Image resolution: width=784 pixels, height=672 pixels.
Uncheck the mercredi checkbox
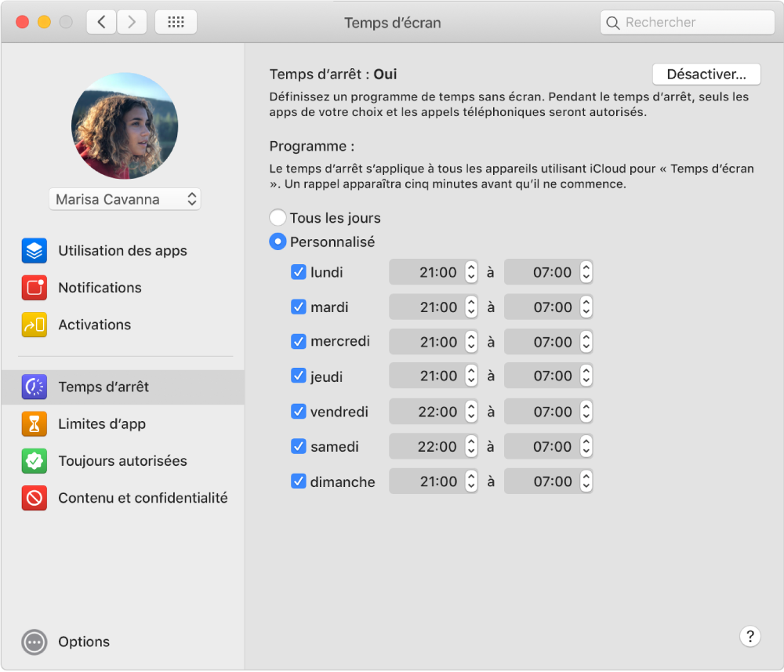299,342
